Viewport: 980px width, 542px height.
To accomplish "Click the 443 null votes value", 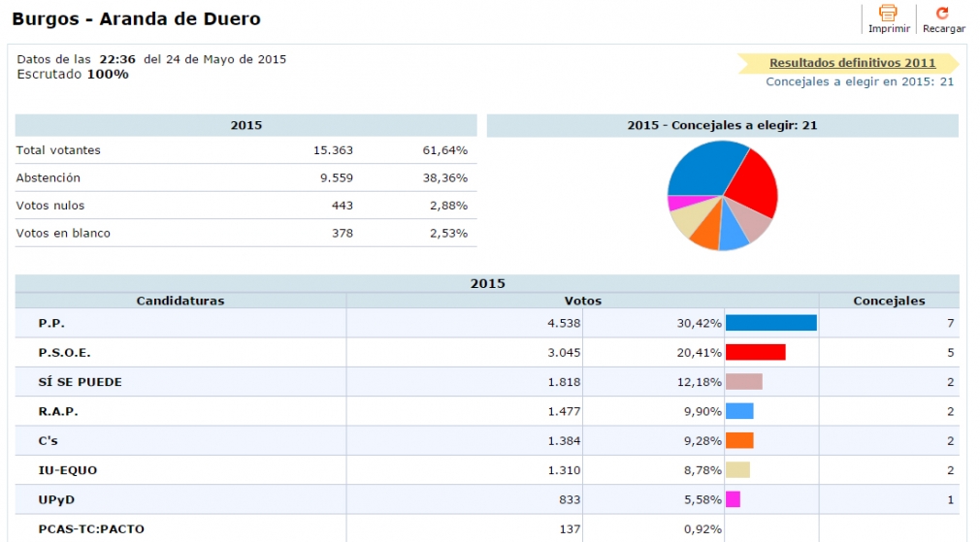I will [x=343, y=206].
